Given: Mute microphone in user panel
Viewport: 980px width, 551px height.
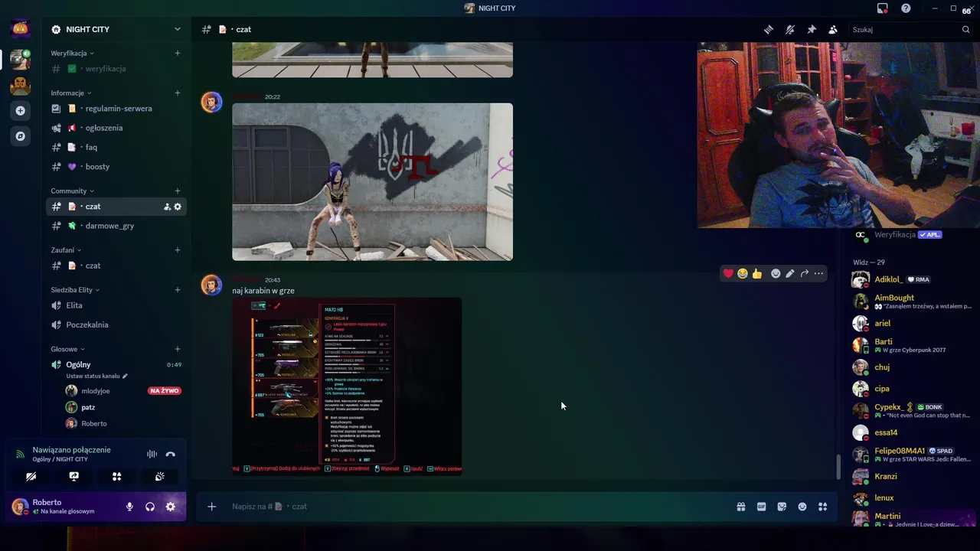Looking at the screenshot, I should (129, 507).
